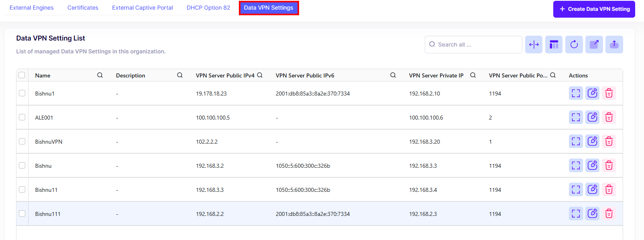Image resolution: width=644 pixels, height=240 pixels.
Task: Click the ALE001 name cell
Action: pos(44,118)
